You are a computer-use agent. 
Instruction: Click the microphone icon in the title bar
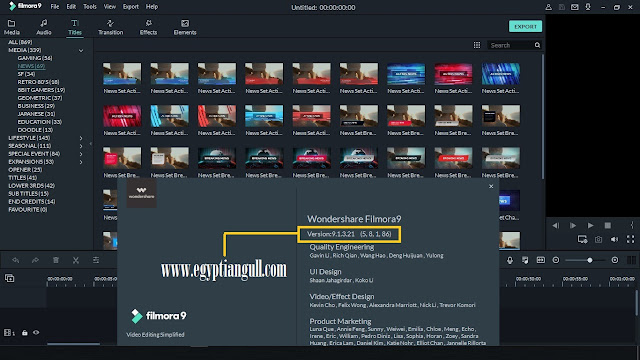pos(588,7)
